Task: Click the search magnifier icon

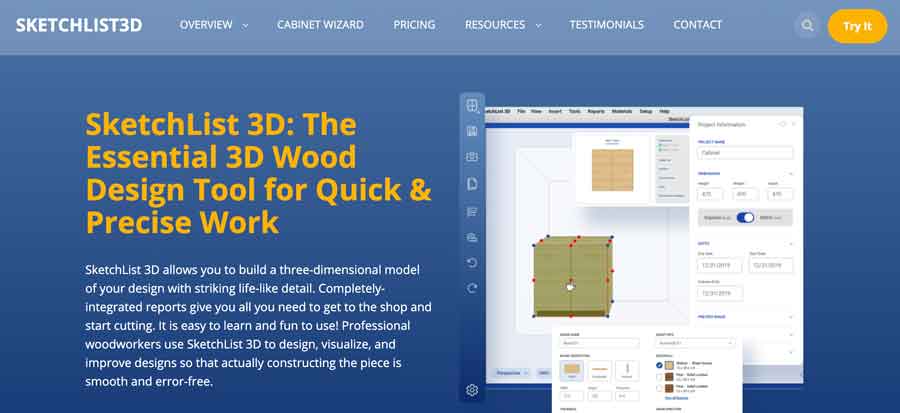Action: pyautogui.click(x=808, y=26)
